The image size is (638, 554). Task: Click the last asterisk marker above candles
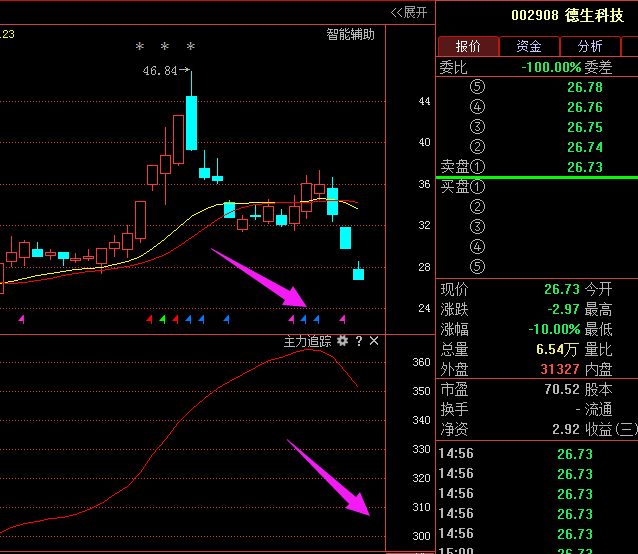click(x=190, y=47)
